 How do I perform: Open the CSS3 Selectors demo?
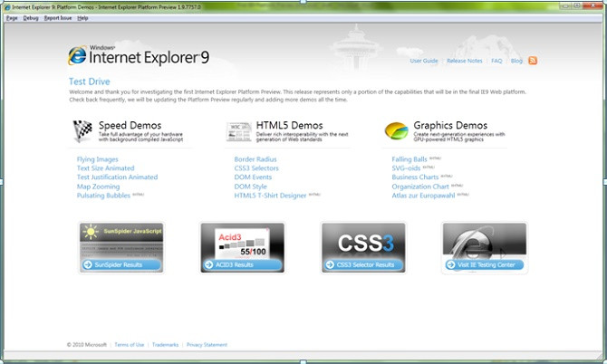click(x=256, y=168)
